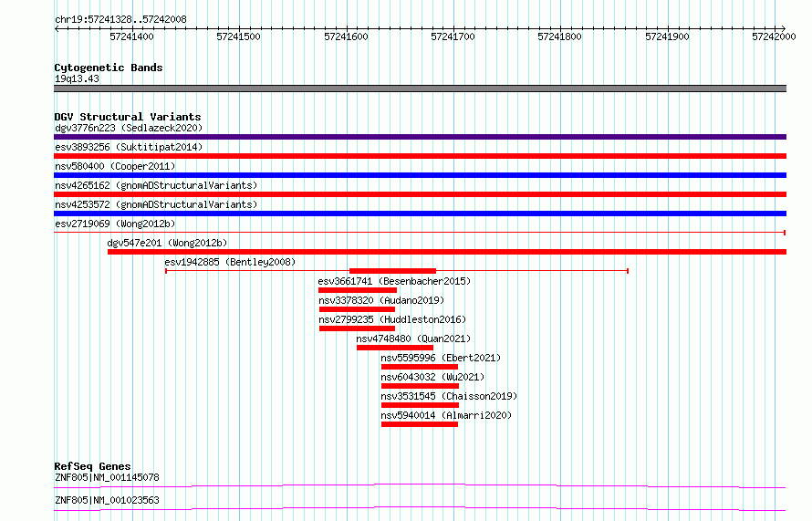Select the blue bar under nsv4253572
812x521 pixels.
420,214
